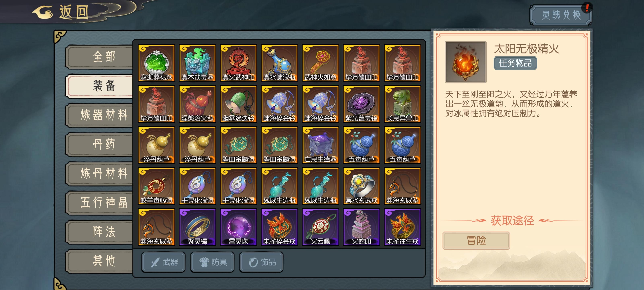Select the 亡息生瘴鼎 purple cauldron item

pyautogui.click(x=320, y=145)
